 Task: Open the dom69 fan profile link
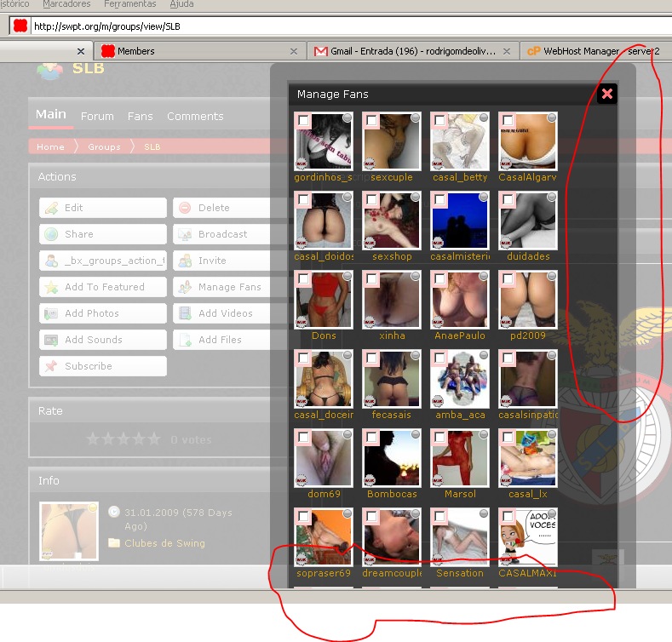click(324, 494)
